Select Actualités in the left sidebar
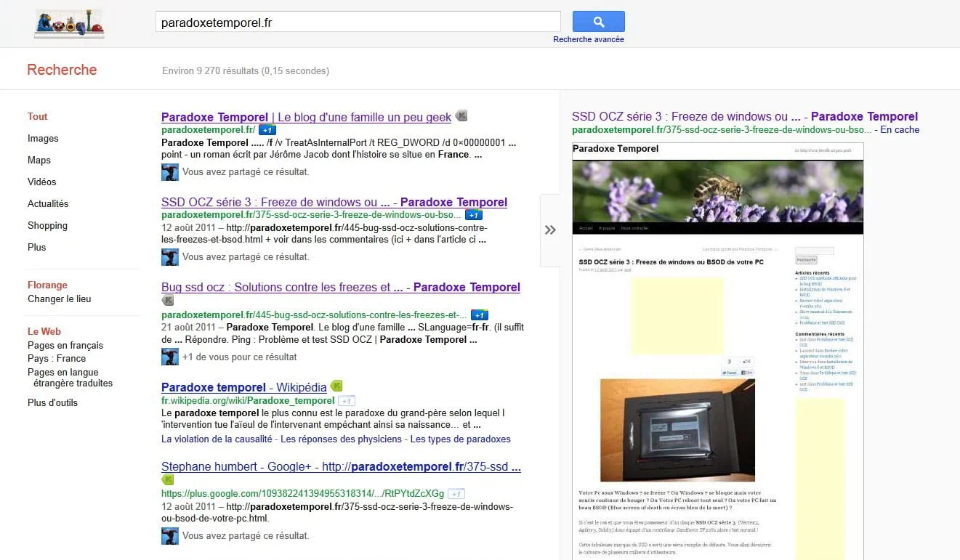The height and width of the screenshot is (560, 960). pyautogui.click(x=48, y=203)
